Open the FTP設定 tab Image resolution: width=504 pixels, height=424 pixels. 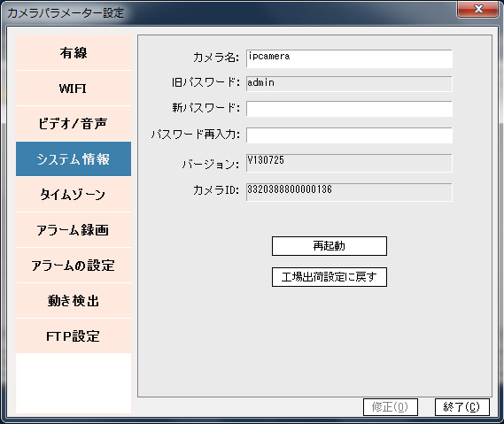(x=74, y=336)
